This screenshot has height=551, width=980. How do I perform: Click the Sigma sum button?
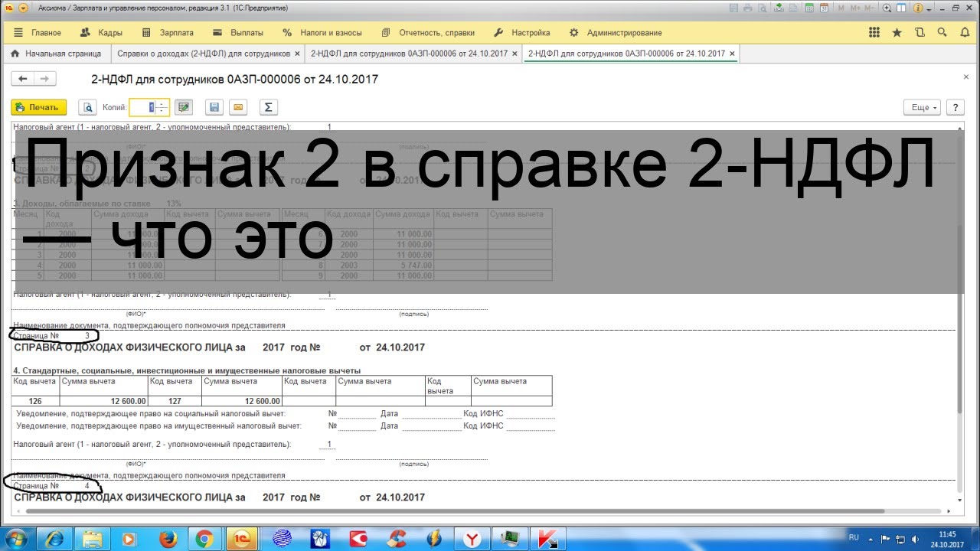[267, 107]
